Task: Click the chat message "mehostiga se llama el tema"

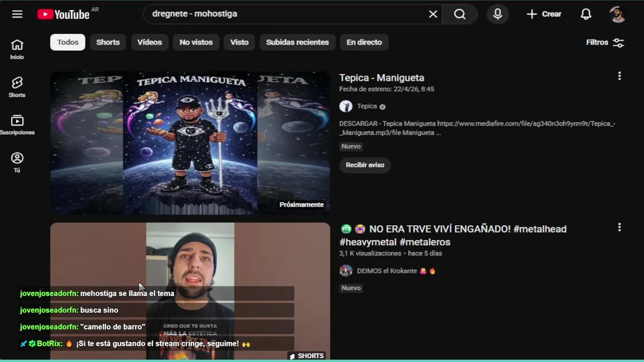Action: pos(127,294)
